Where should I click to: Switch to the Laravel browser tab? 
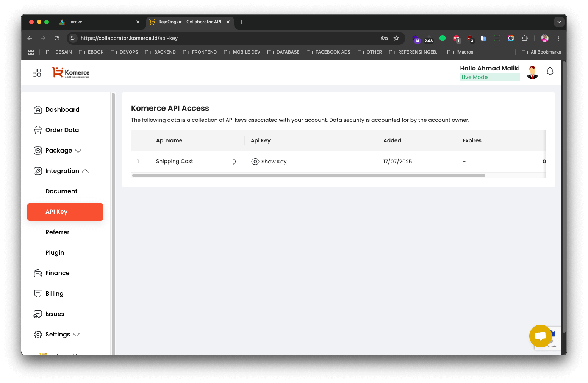99,22
